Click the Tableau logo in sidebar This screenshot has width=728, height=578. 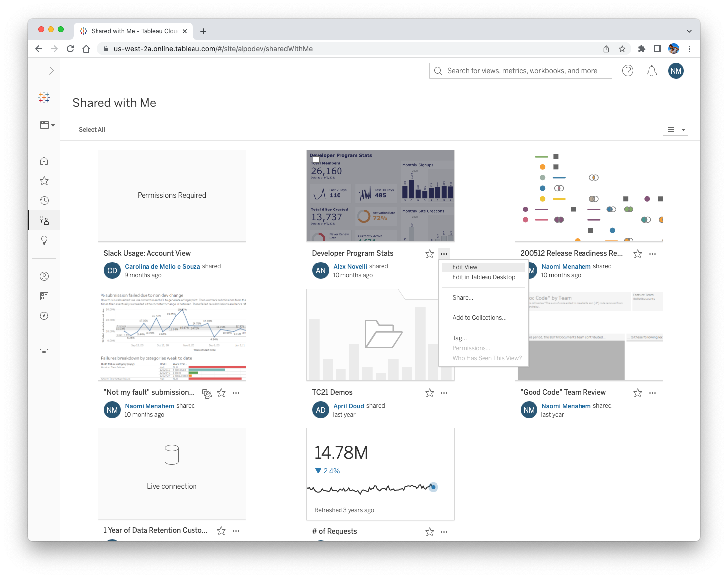[44, 97]
